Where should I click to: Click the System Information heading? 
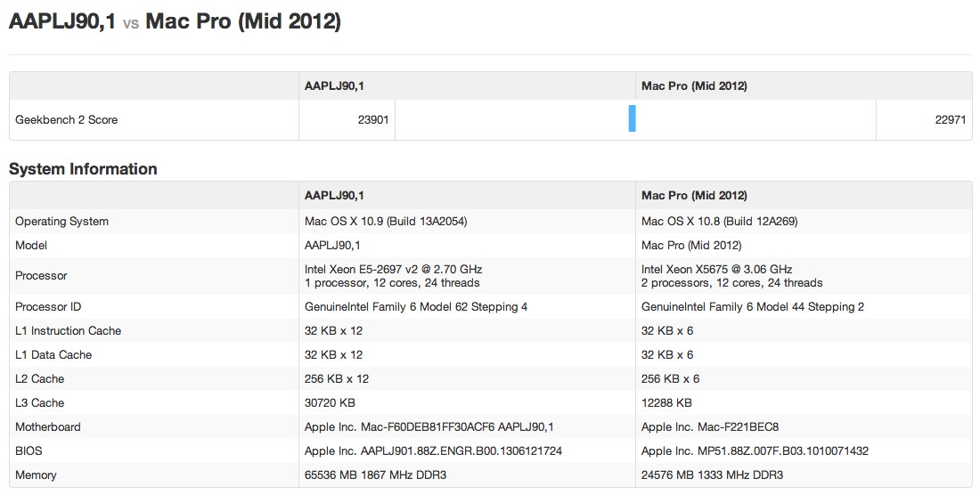[x=83, y=169]
